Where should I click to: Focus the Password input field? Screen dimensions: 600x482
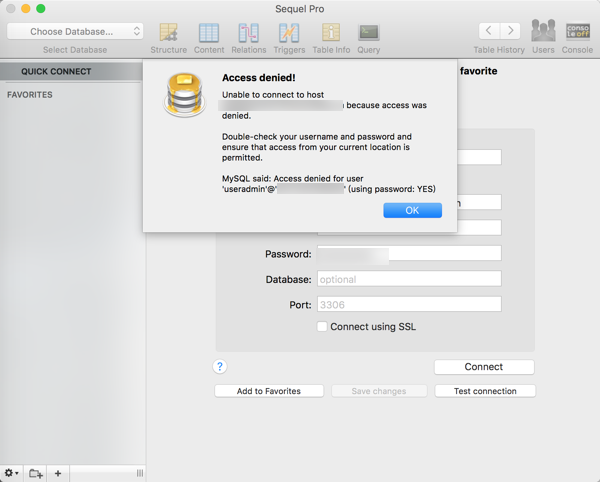(x=409, y=253)
